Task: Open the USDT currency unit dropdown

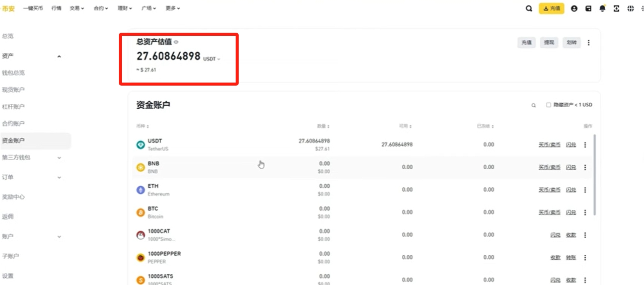Action: point(212,59)
